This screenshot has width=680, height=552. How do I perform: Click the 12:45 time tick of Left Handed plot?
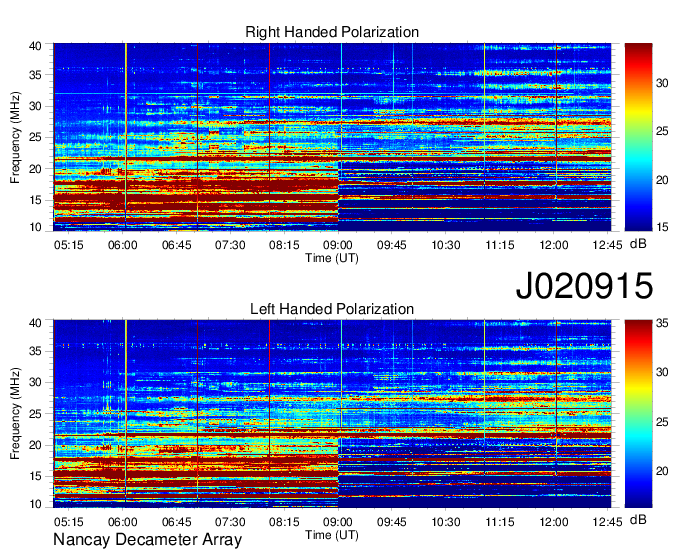(608, 522)
